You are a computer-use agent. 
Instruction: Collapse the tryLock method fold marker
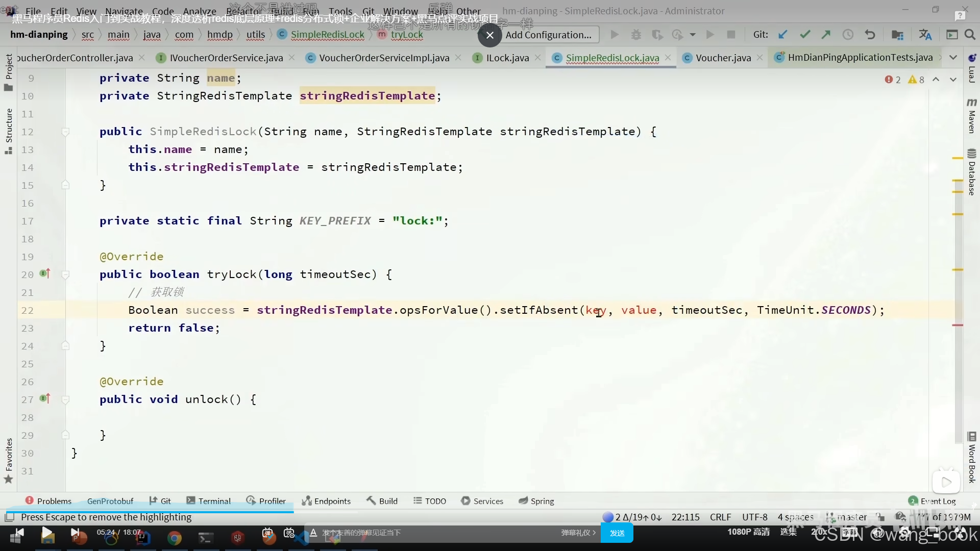click(65, 275)
